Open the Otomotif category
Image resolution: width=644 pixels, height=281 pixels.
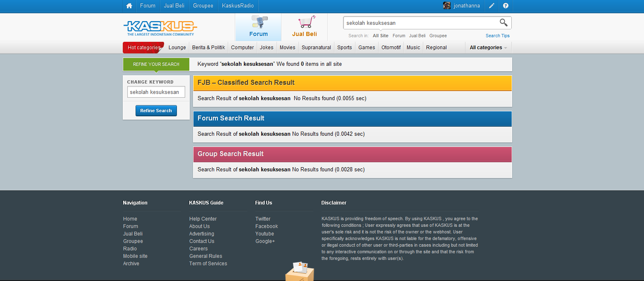tap(391, 48)
